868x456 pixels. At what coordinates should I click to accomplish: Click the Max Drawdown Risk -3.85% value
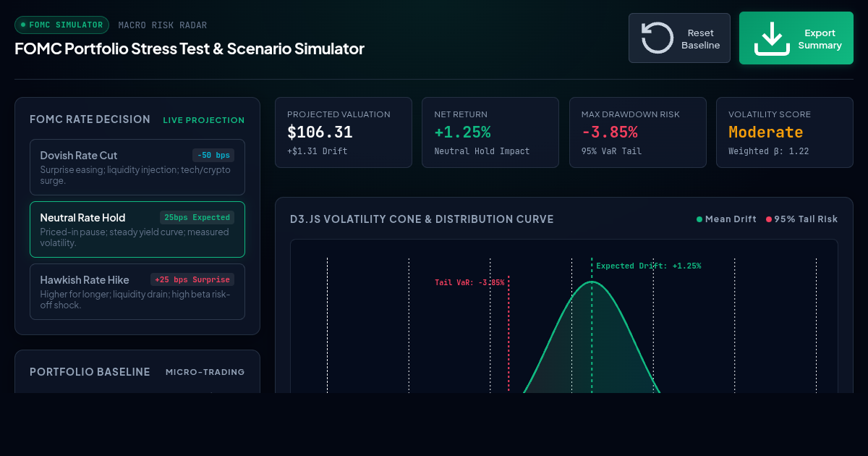(610, 132)
